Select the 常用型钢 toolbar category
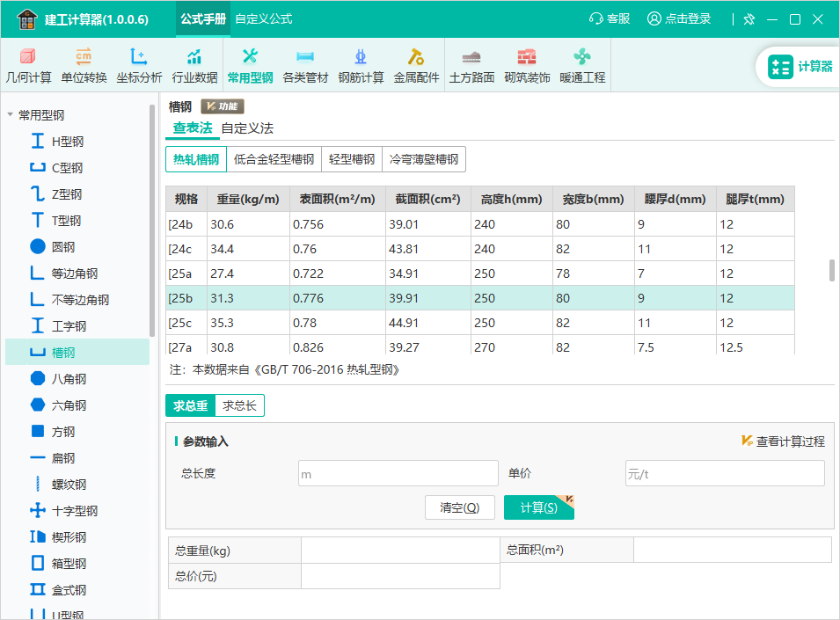 (x=250, y=66)
